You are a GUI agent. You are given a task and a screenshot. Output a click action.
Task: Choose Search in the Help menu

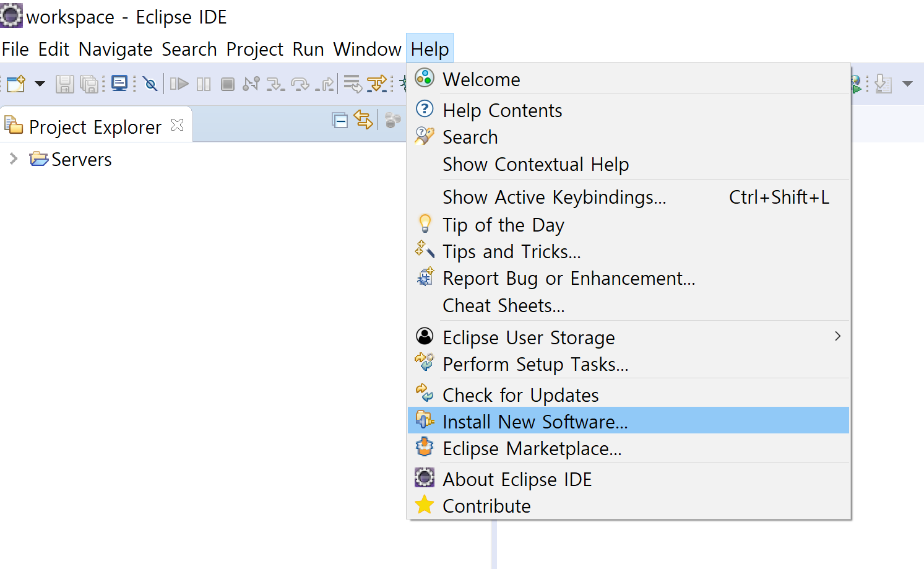(628, 137)
